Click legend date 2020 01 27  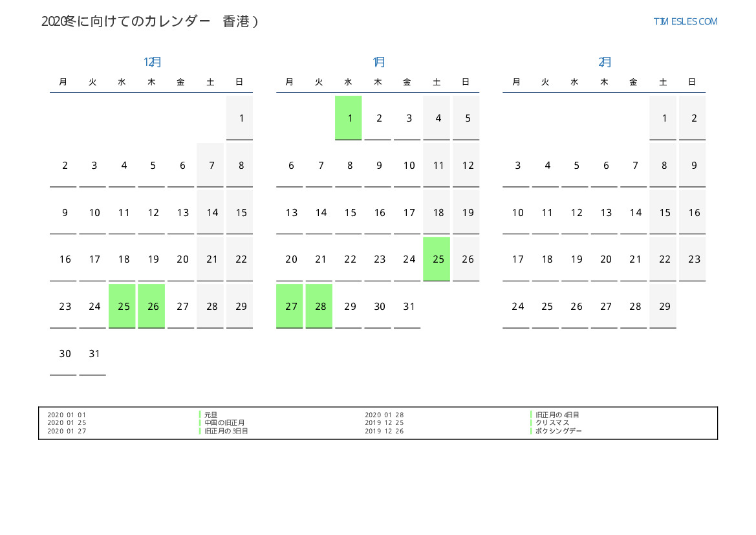[x=67, y=431]
